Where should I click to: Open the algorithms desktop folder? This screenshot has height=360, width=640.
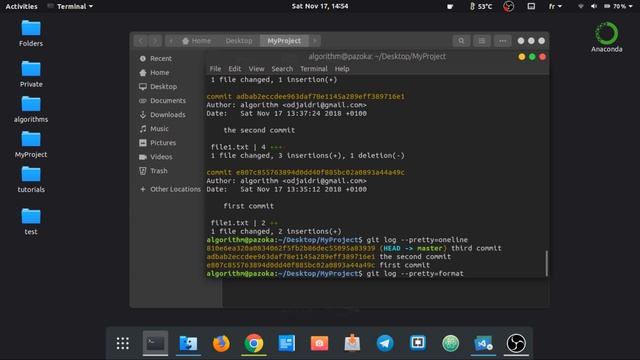click(x=31, y=109)
